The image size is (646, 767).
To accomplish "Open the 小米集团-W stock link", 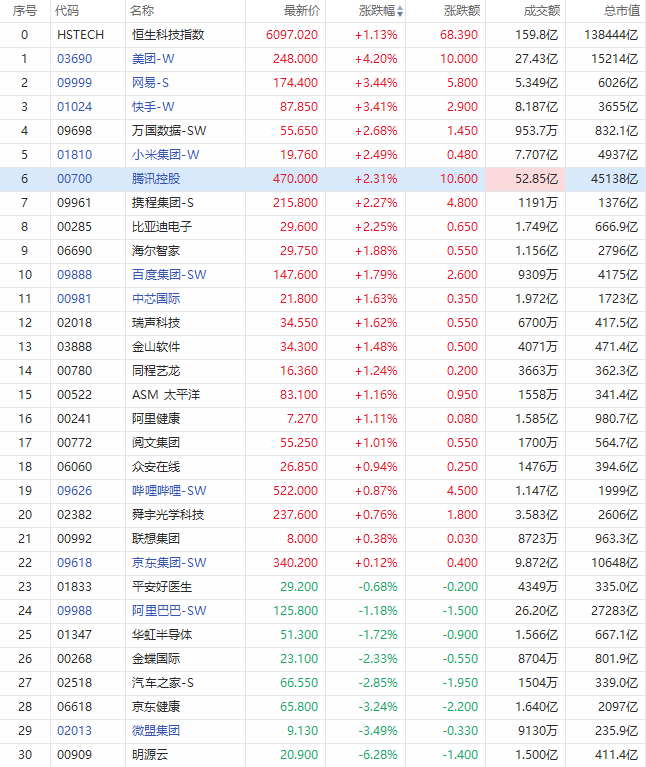I will point(165,155).
